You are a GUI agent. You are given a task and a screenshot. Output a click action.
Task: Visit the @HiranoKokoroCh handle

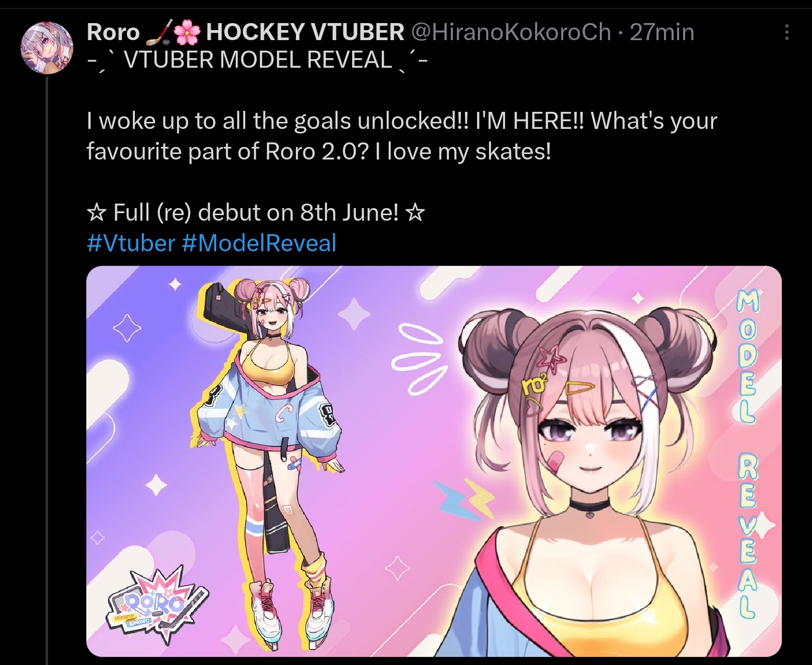[511, 33]
